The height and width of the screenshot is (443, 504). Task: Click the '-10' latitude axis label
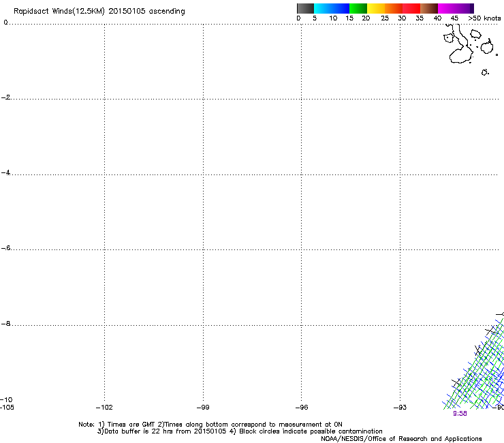click(x=6, y=400)
